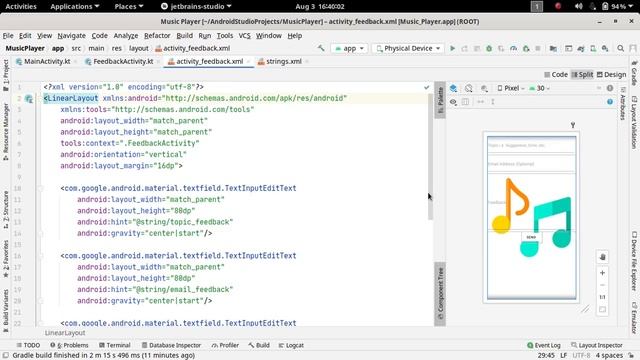Click Sync Project with Gradle Files icon
640x360 pixels.
tap(581, 48)
